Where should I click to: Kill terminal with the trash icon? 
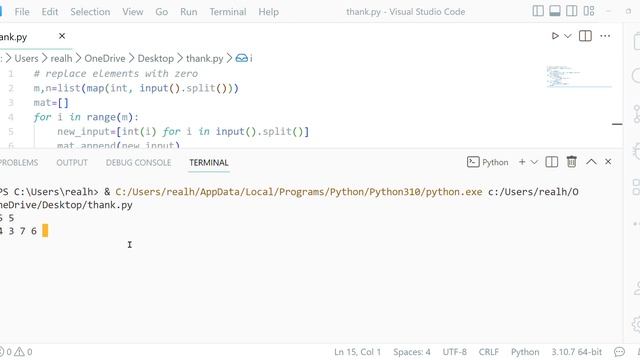[x=571, y=162]
